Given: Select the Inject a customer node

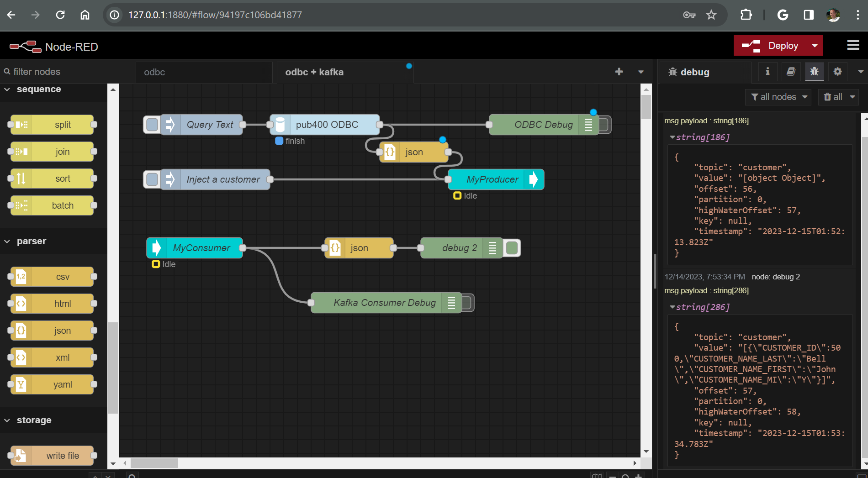Looking at the screenshot, I should point(215,179).
